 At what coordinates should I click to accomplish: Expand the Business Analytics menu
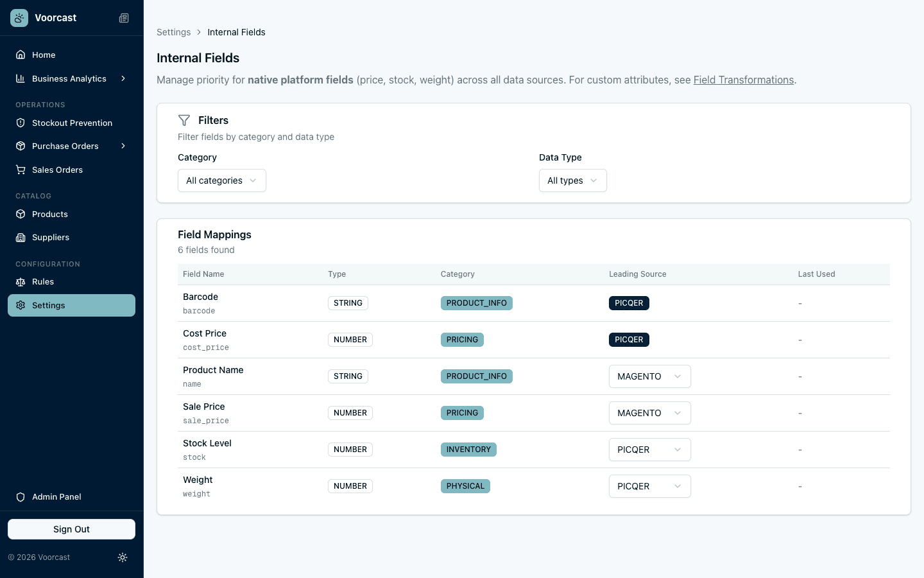tap(69, 78)
